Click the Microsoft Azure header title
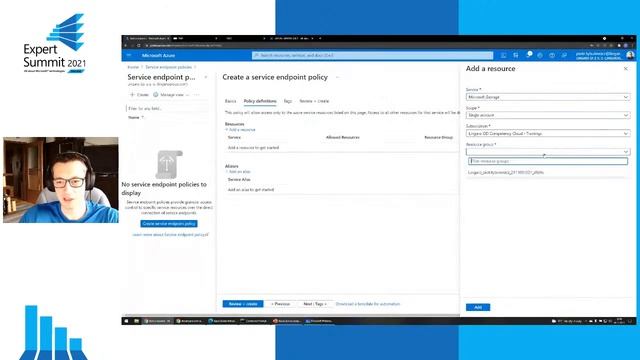640x360 pixels. tap(158, 55)
